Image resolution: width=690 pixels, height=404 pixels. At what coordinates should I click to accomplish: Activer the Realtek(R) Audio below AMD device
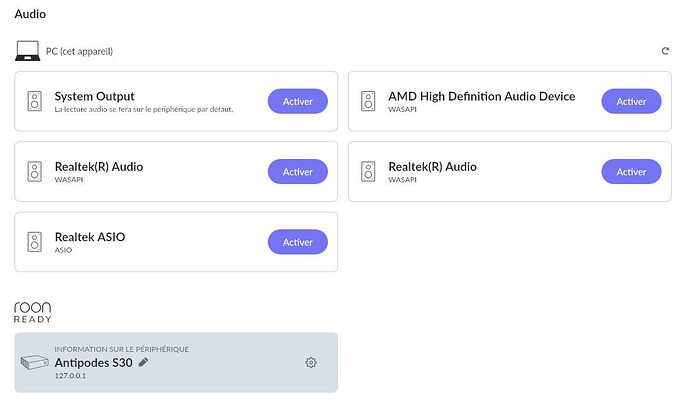(x=631, y=172)
